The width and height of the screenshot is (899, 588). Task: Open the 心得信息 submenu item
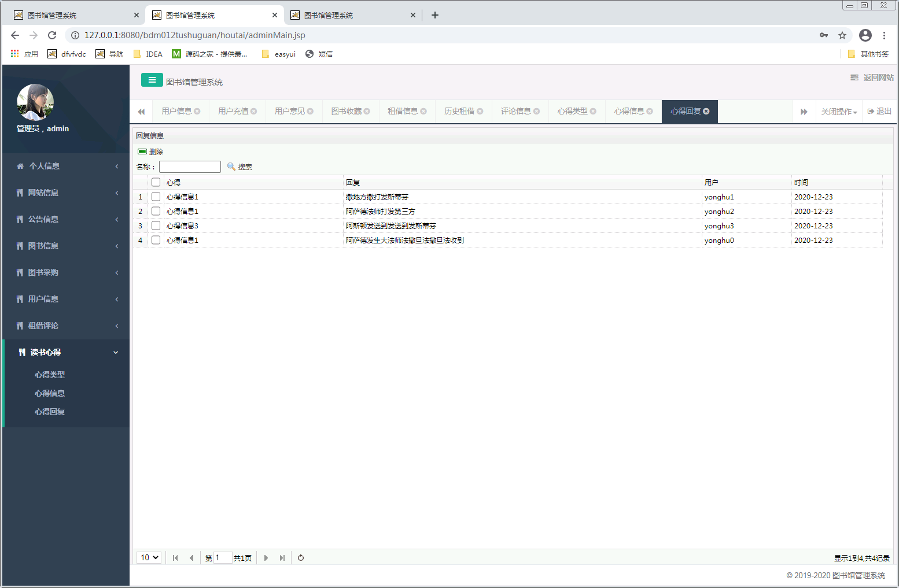click(50, 393)
